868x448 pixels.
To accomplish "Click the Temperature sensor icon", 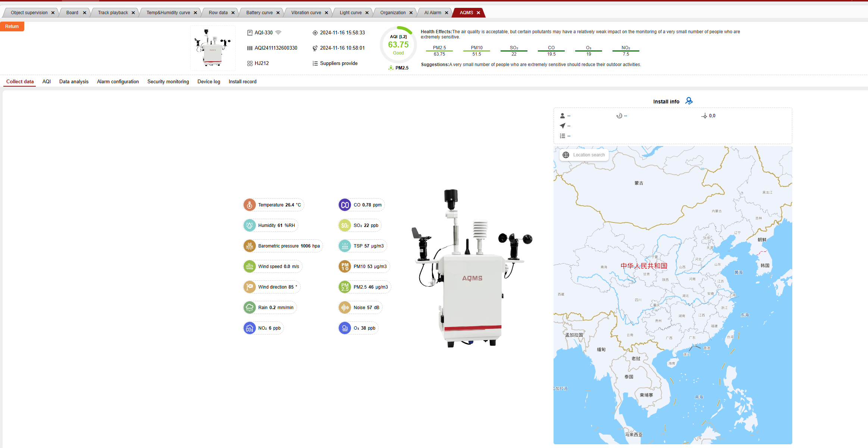I will 250,205.
